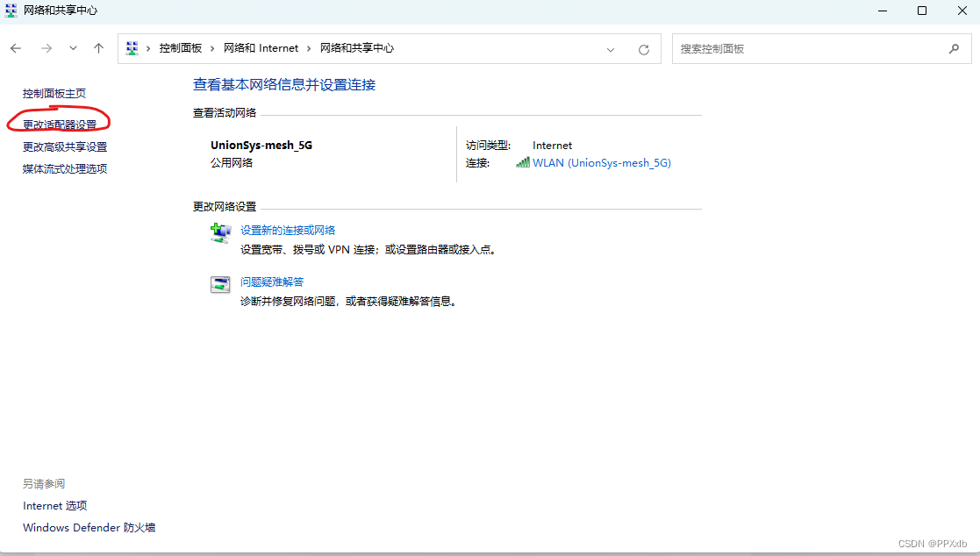
Task: Open 控制面板主页 link
Action: [54, 94]
